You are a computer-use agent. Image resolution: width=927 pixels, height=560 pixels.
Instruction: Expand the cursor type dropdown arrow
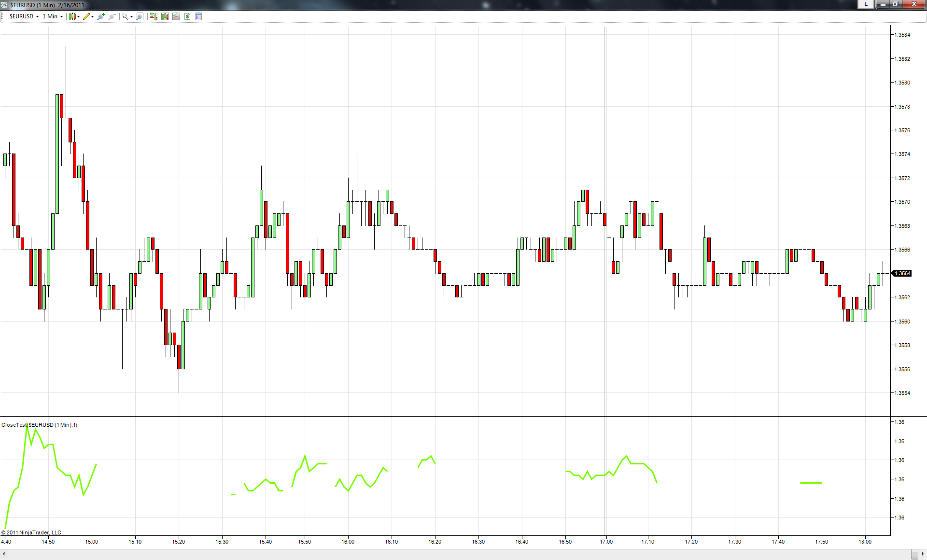[131, 16]
